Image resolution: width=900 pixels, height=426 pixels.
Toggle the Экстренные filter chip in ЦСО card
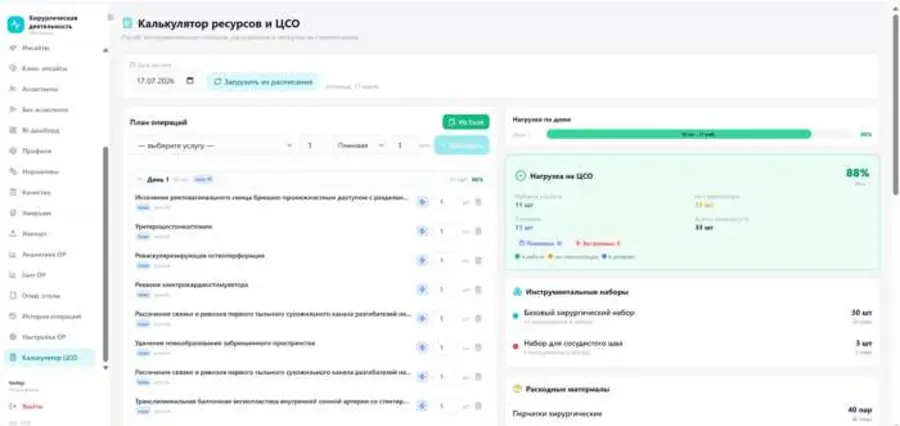click(x=598, y=243)
